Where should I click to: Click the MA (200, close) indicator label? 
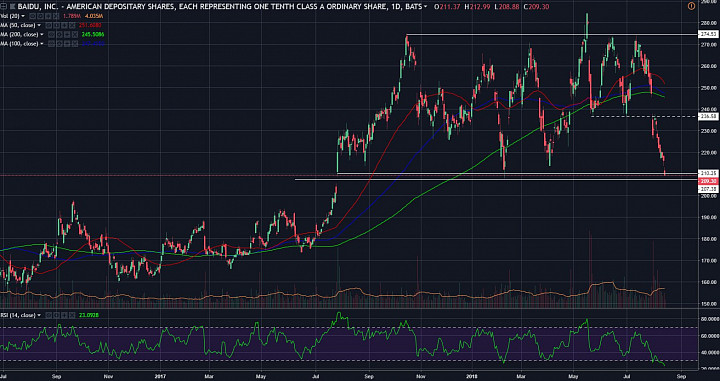click(19, 34)
